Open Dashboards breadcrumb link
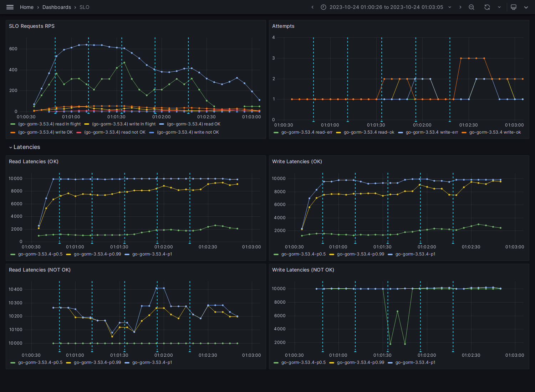This screenshot has height=392, width=535. [57, 7]
